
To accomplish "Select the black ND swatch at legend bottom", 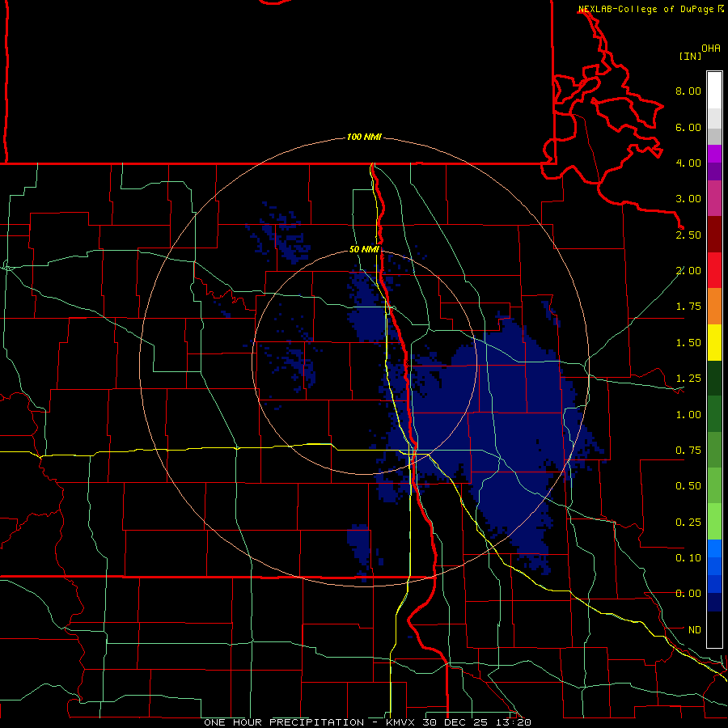I will 714,629.
